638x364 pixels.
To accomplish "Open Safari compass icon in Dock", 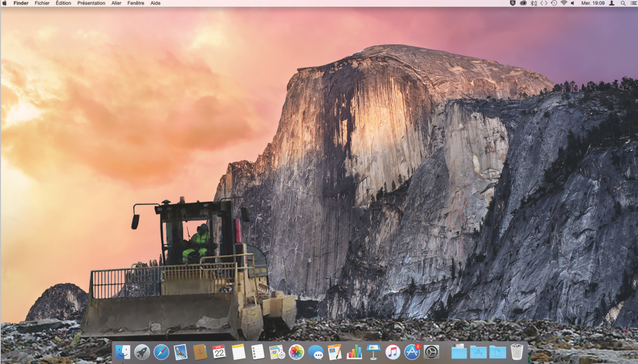I will (x=161, y=352).
